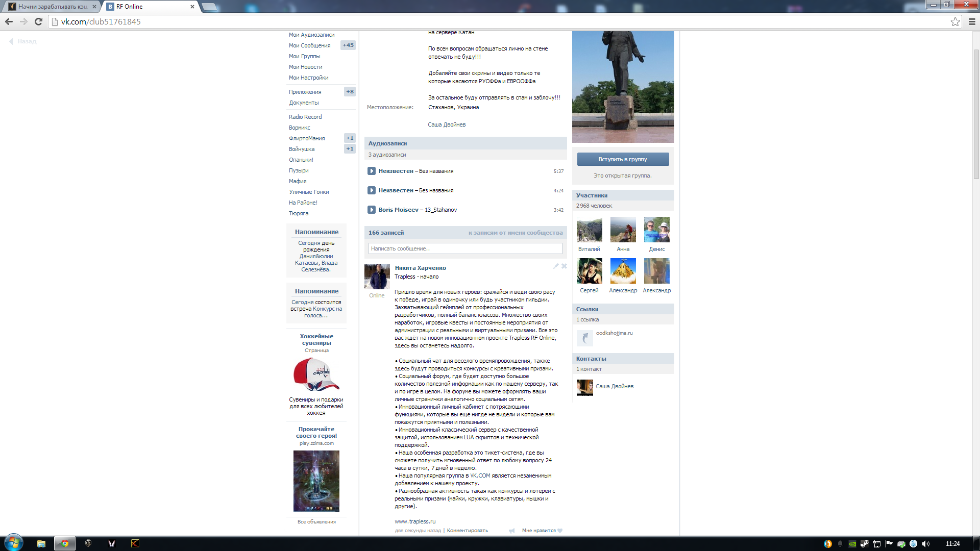The image size is (980, 551).
Task: Open member Денис's avatar
Action: pos(656,230)
